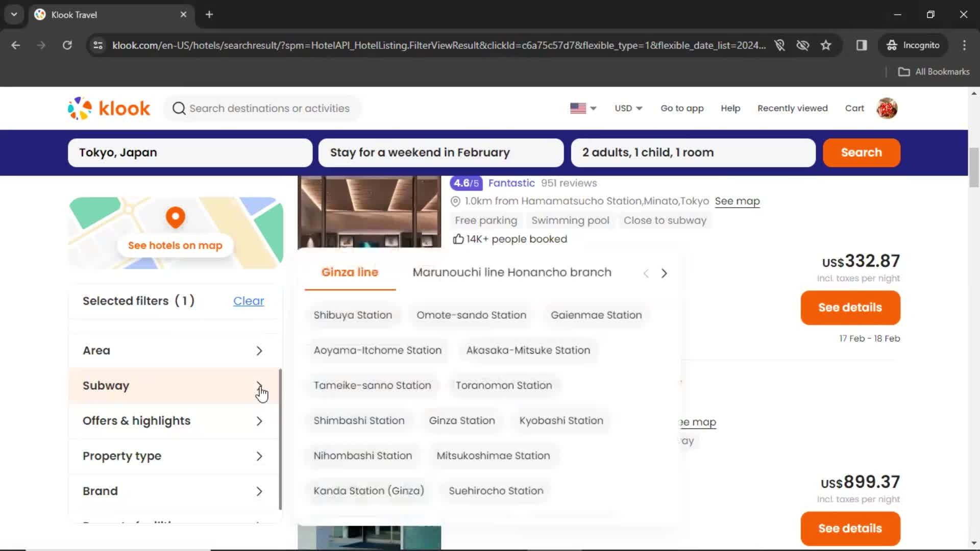Open the Help menu item

[x=730, y=108]
